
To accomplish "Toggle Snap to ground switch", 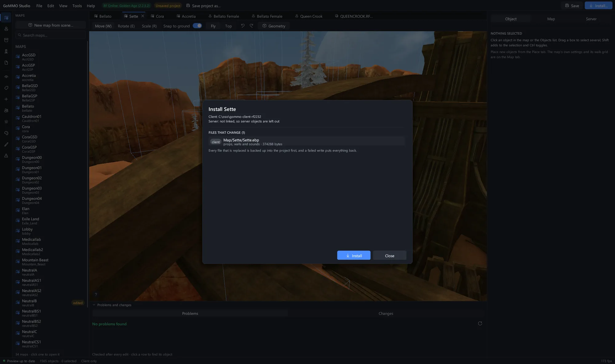I will coord(197,26).
